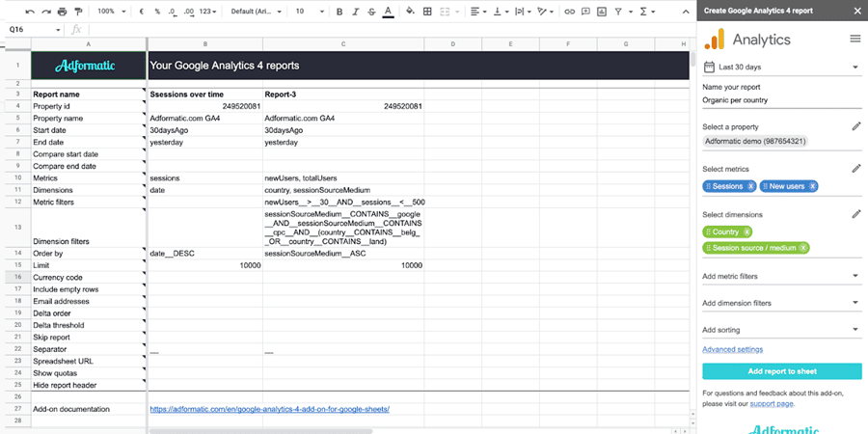This screenshot has height=434, width=868.
Task: Print the spreadsheet
Action: tap(62, 11)
